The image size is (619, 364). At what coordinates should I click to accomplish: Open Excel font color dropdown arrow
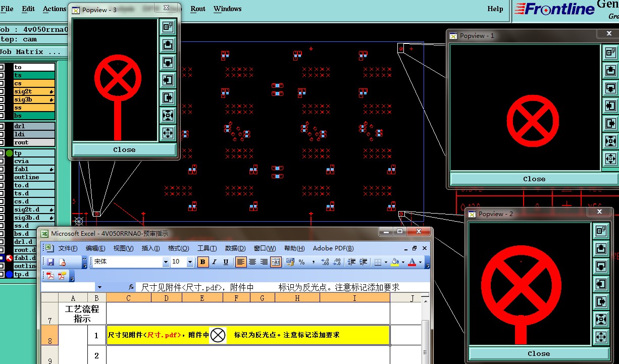coord(420,262)
